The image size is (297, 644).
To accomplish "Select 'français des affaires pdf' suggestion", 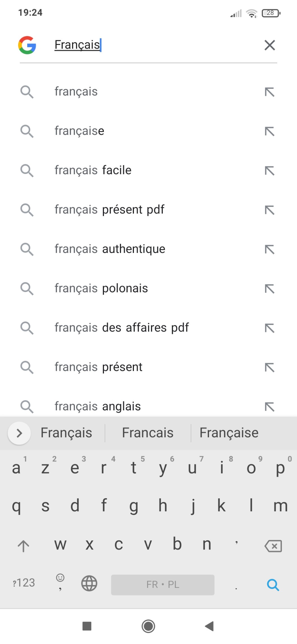I will click(122, 328).
